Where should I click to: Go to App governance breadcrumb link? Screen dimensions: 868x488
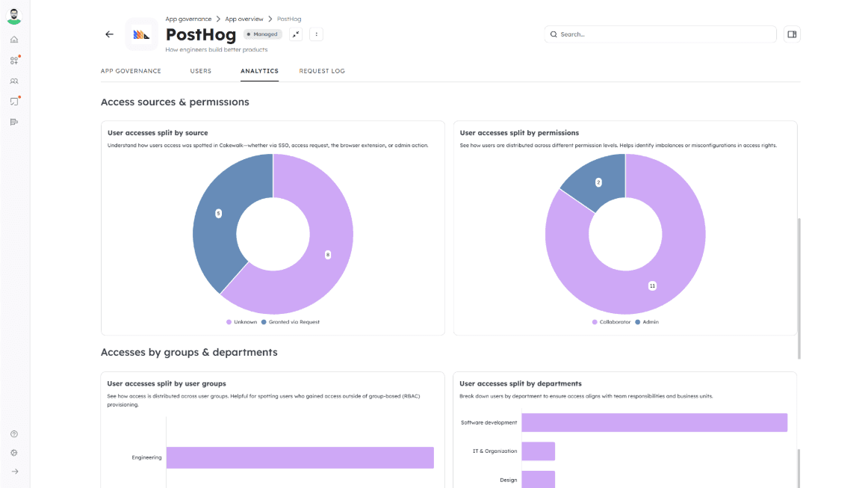(x=188, y=19)
